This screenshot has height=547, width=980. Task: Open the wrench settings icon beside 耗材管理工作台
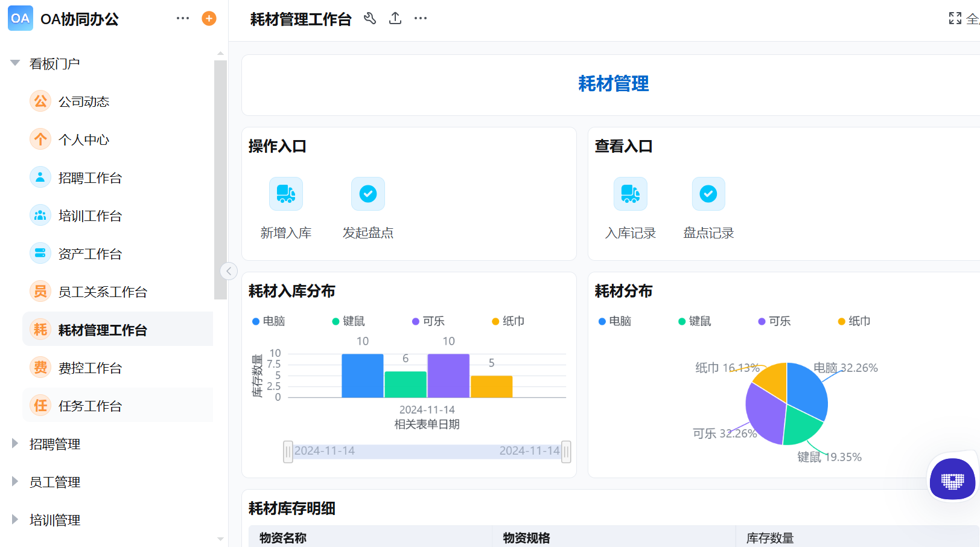[x=370, y=18]
